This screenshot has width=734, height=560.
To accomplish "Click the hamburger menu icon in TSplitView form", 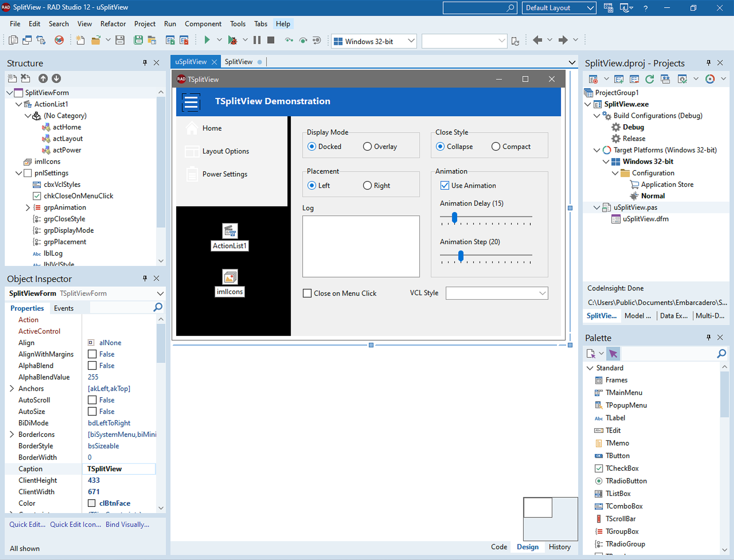I will [x=191, y=102].
